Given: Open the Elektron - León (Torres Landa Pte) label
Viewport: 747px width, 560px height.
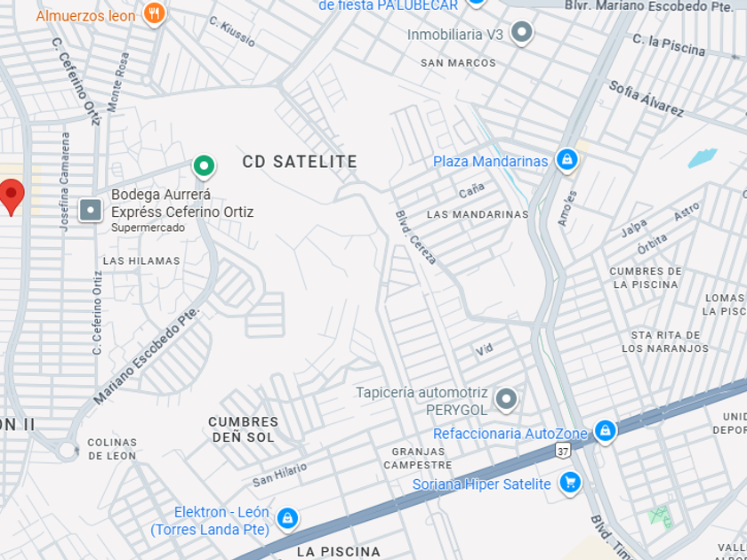Looking at the screenshot, I should [210, 521].
